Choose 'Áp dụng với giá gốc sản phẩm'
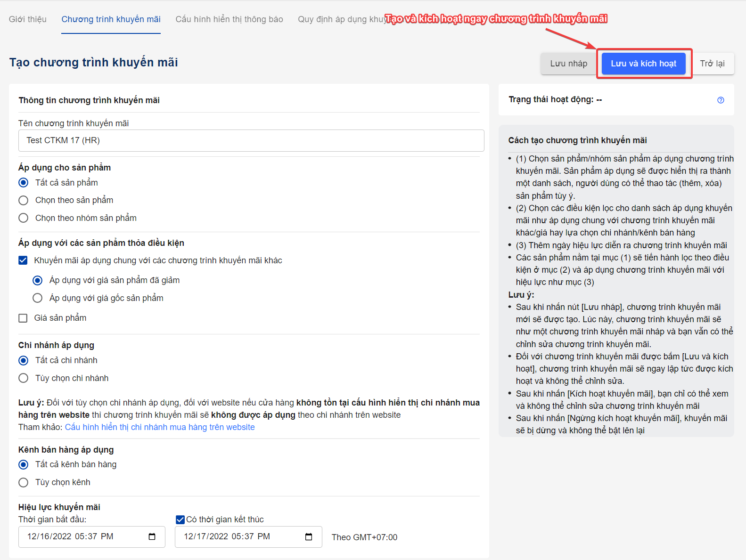This screenshot has height=560, width=746. pyautogui.click(x=37, y=298)
